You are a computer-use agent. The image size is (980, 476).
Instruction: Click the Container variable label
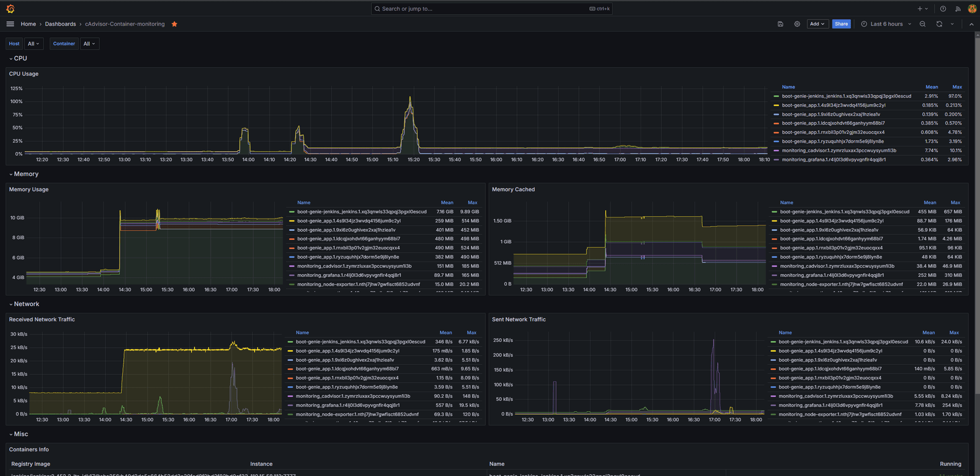pyautogui.click(x=64, y=44)
